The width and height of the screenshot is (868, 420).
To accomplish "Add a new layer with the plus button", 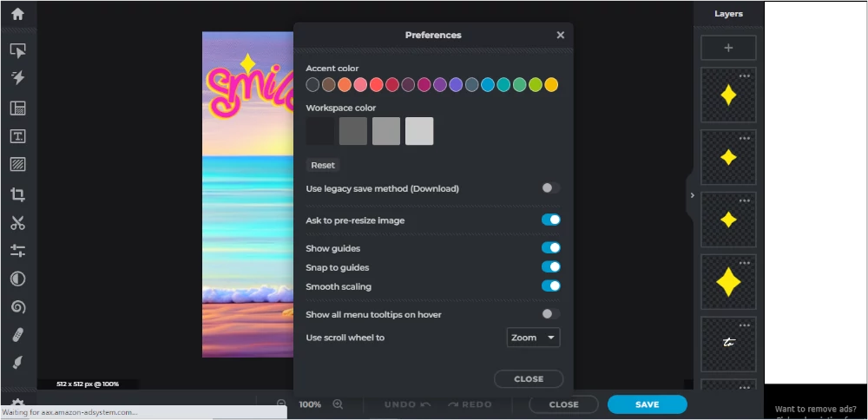I will click(x=728, y=48).
